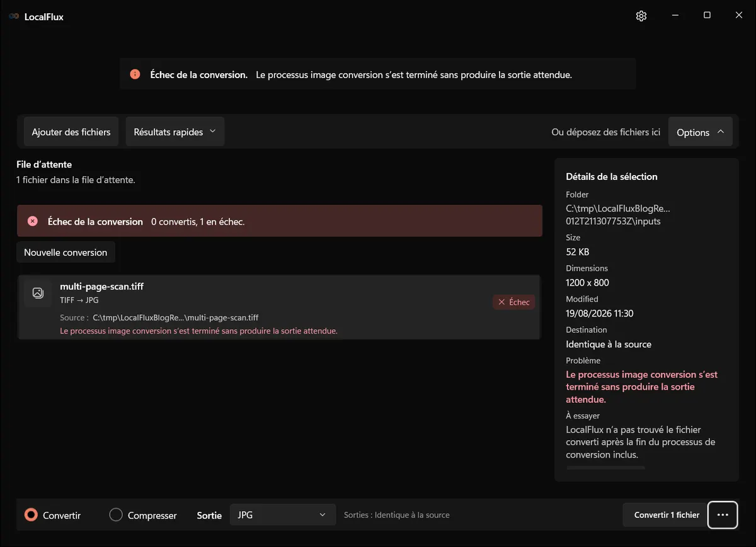This screenshot has width=756, height=547.
Task: Click the Identique à la source destination value
Action: coord(609,344)
